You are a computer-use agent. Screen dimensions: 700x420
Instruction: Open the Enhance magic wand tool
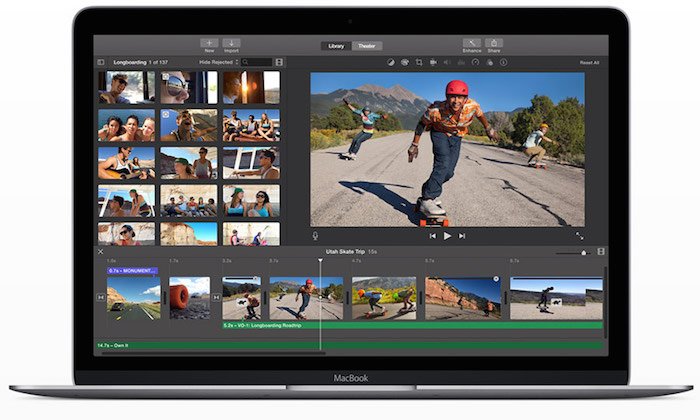click(471, 43)
